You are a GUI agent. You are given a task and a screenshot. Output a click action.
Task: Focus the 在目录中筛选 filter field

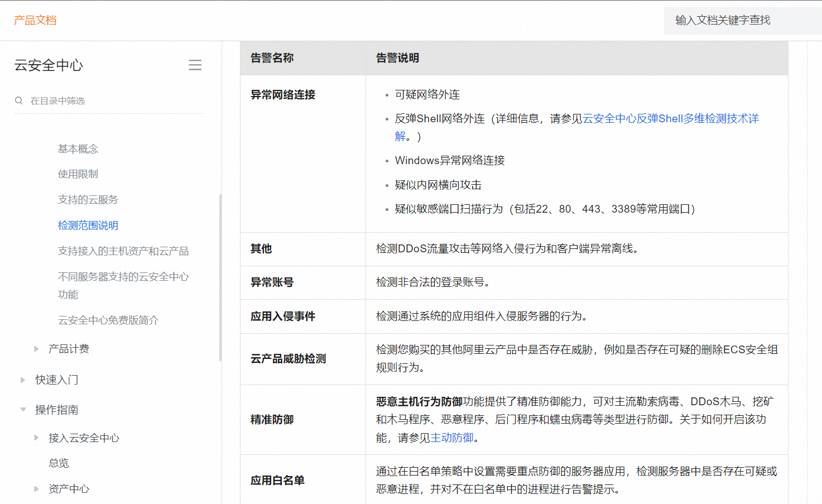click(x=109, y=101)
